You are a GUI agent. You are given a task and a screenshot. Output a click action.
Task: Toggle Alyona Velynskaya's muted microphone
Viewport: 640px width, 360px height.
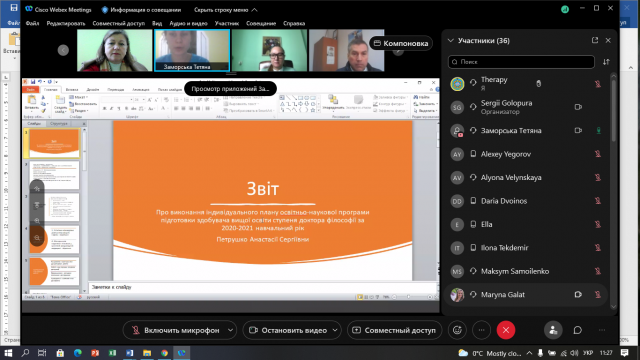(x=598, y=178)
